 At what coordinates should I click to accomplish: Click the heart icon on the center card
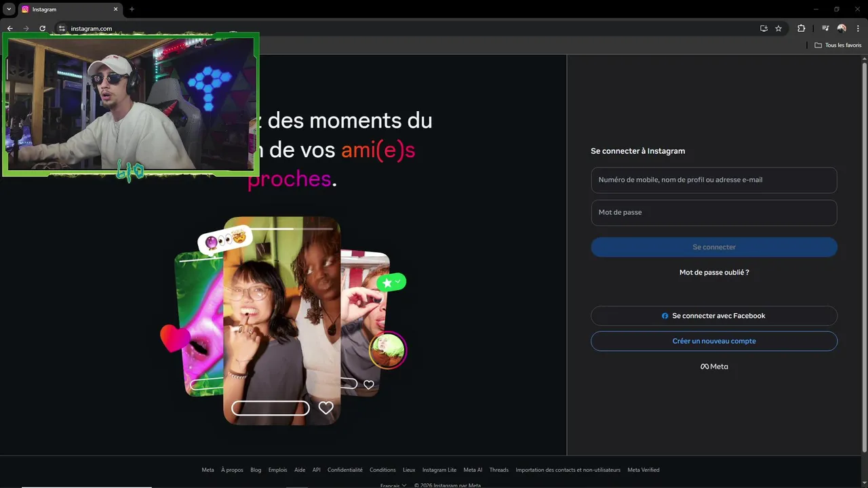click(x=326, y=408)
